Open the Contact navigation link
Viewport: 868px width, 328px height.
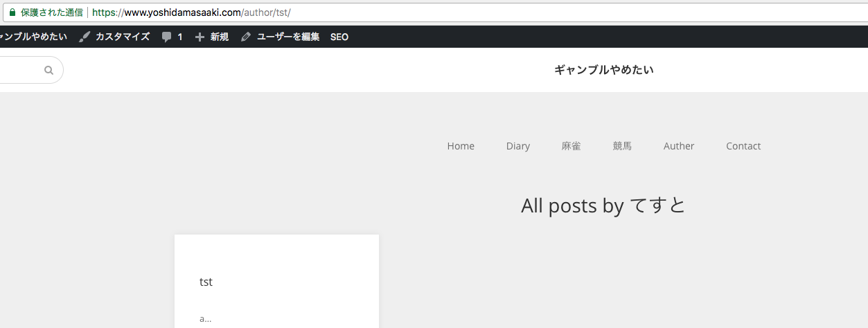coord(743,146)
